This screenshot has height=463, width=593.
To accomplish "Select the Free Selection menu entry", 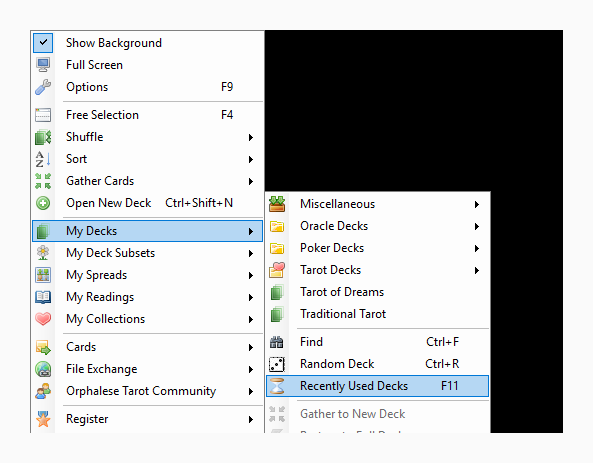I will pyautogui.click(x=147, y=115).
